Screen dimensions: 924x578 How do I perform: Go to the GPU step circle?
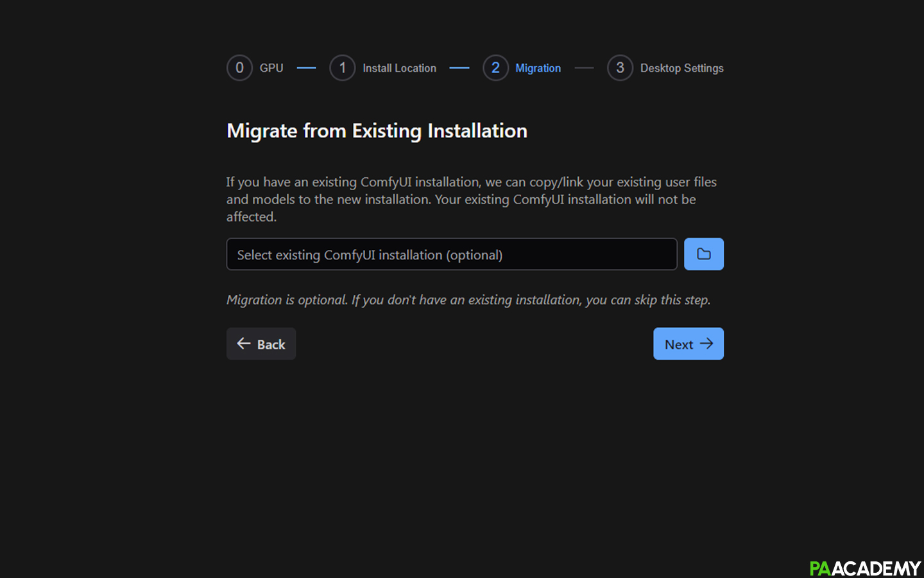click(x=239, y=68)
